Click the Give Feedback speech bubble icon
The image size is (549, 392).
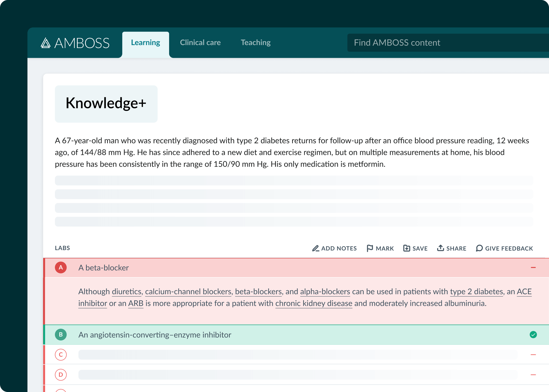point(479,248)
